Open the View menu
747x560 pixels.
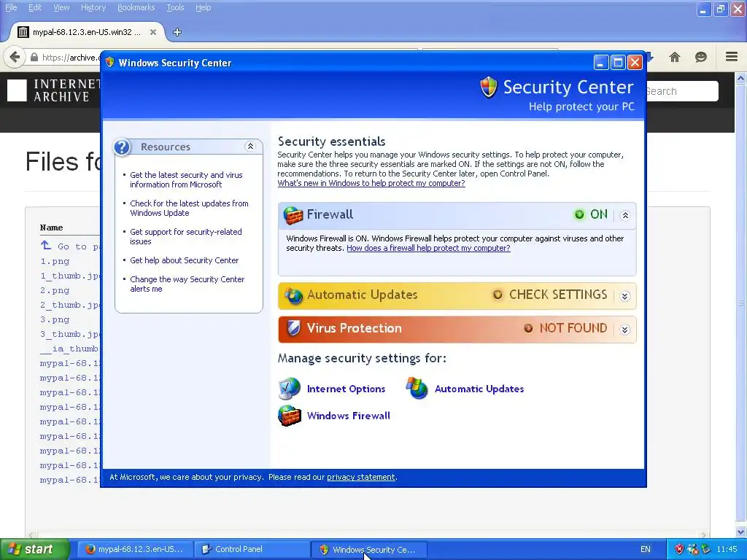click(61, 7)
